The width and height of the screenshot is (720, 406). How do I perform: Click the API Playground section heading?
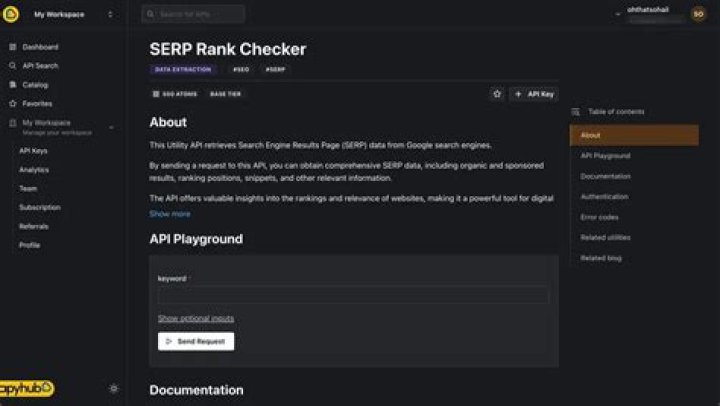(197, 239)
